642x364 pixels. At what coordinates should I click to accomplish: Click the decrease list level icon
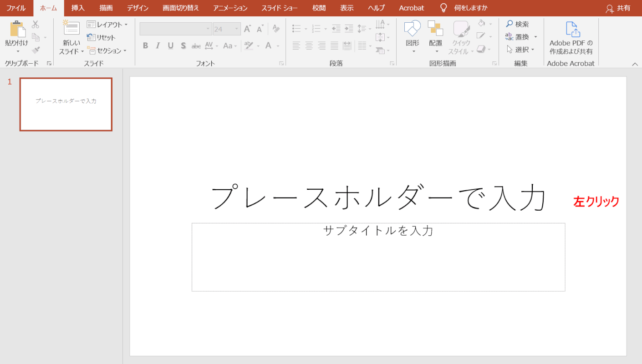point(336,29)
